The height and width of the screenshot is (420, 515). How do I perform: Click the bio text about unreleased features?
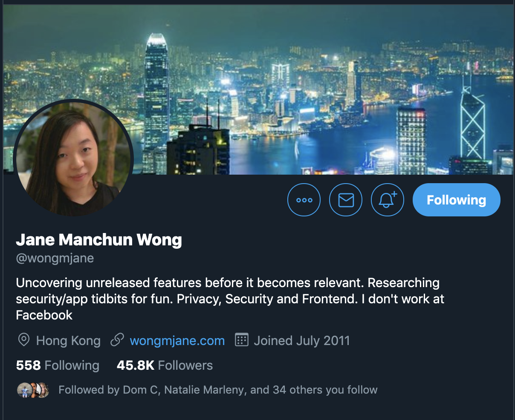click(230, 299)
